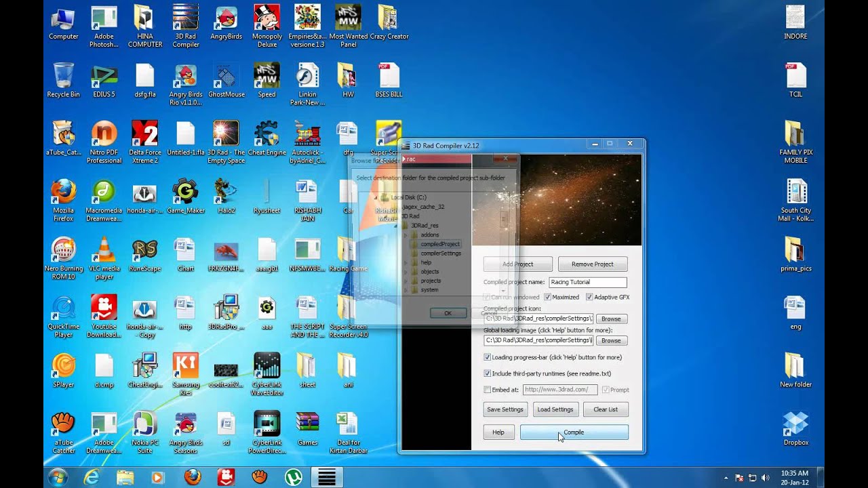Open the Game_Maker desktop shortcut
Image resolution: width=868 pixels, height=488 pixels.
(186, 197)
